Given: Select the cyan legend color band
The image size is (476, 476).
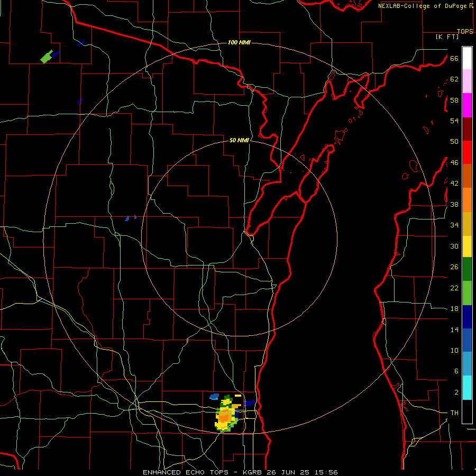Looking at the screenshot, I should click(x=467, y=388).
